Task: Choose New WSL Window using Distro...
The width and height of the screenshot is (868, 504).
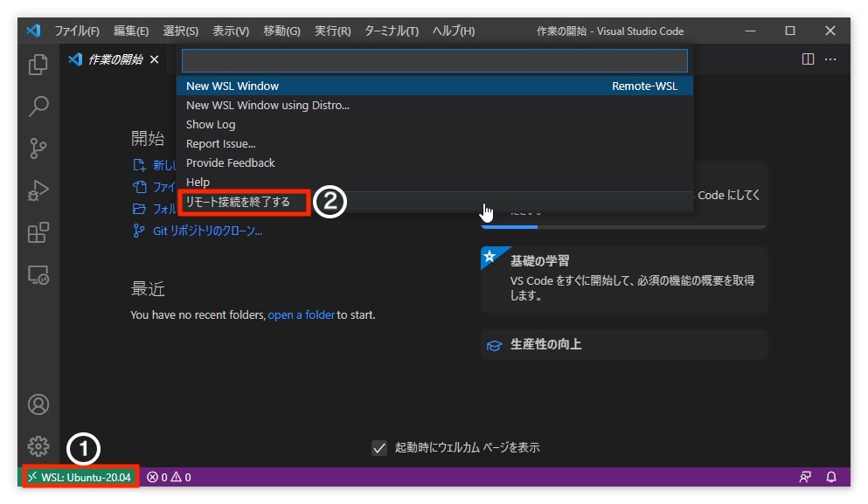Action: click(x=434, y=105)
